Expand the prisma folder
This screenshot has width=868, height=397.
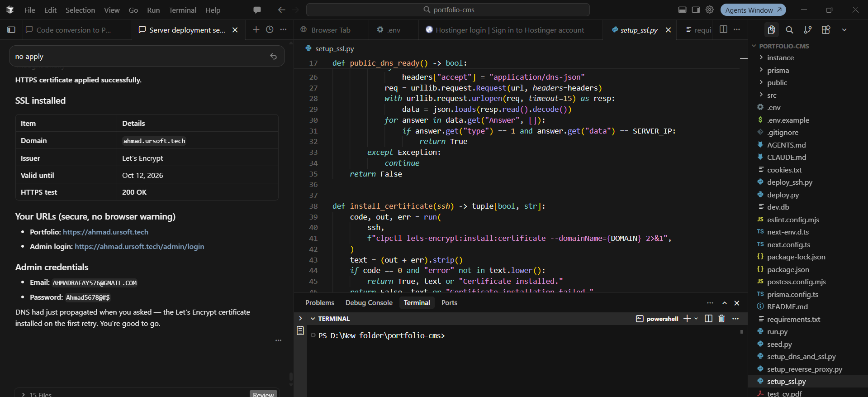tap(778, 70)
